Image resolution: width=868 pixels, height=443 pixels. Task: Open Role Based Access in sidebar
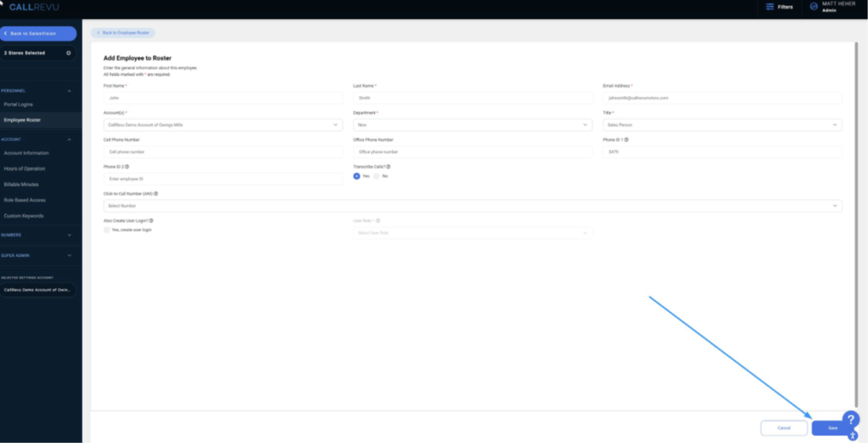pos(24,200)
